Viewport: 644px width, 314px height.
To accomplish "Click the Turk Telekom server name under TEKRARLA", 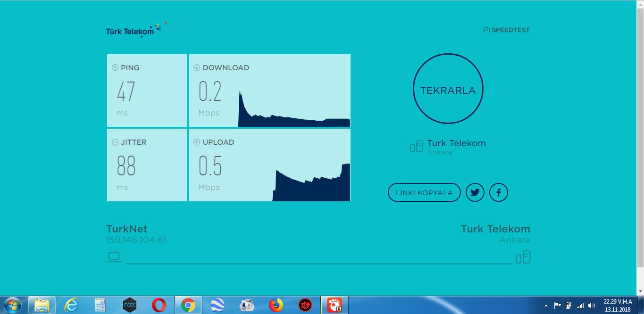I will (x=456, y=143).
